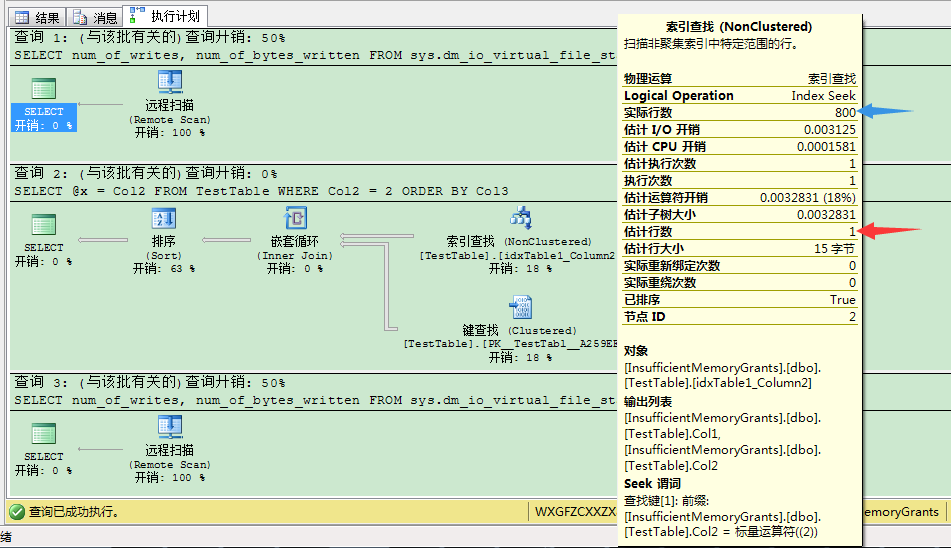
Task: Click the [TestTable].[PK__TestTabl label under key lookup
Action: click(x=510, y=344)
